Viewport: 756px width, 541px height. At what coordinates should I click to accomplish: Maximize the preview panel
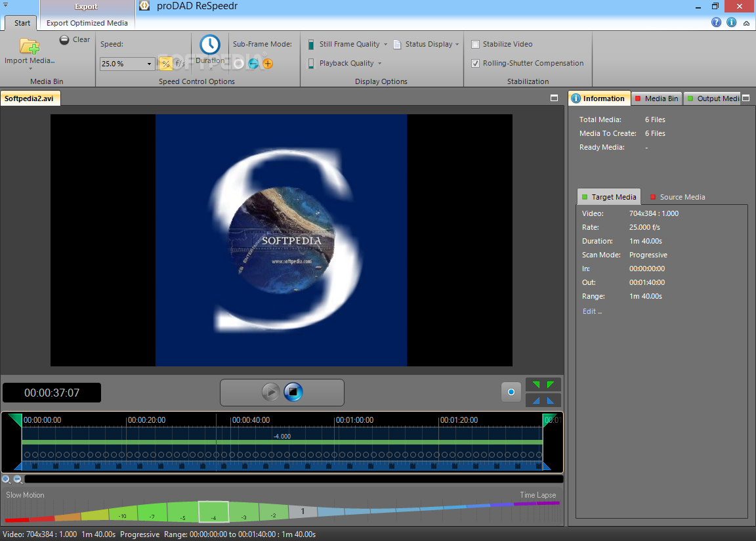click(554, 98)
